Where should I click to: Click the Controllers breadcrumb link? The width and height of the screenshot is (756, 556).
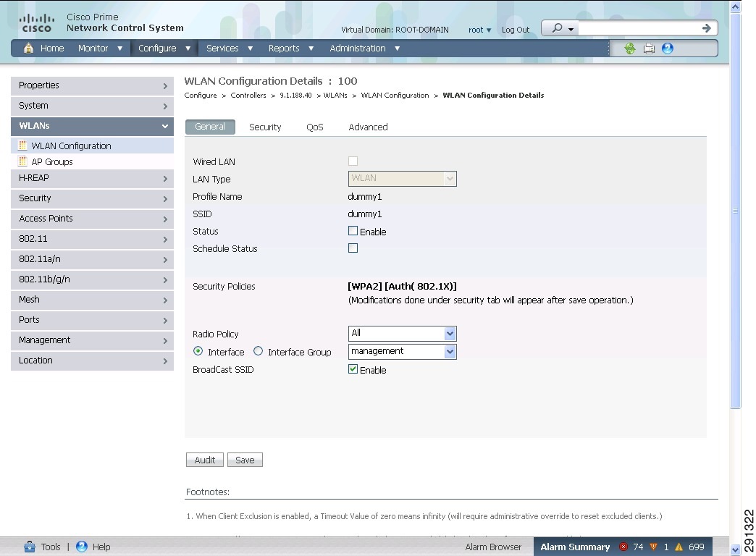pos(248,95)
